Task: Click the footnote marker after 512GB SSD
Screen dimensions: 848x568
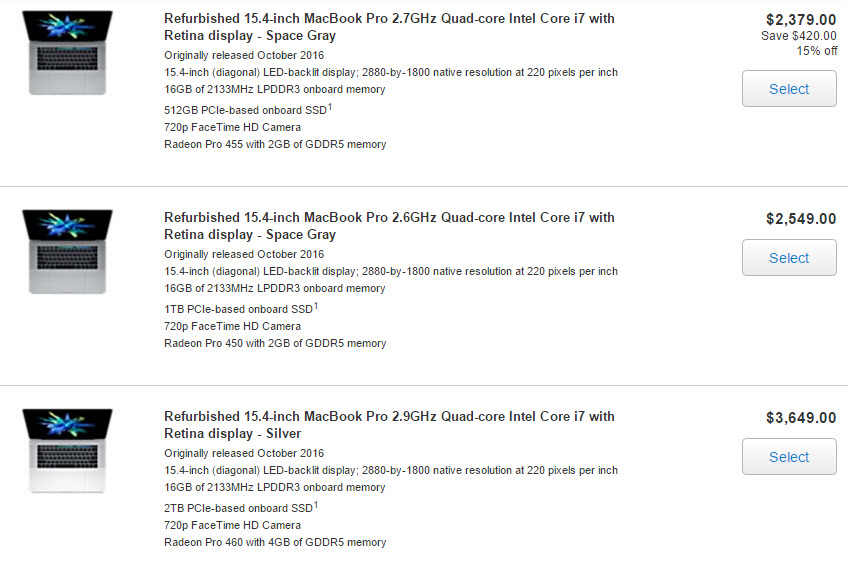Action: tap(330, 105)
